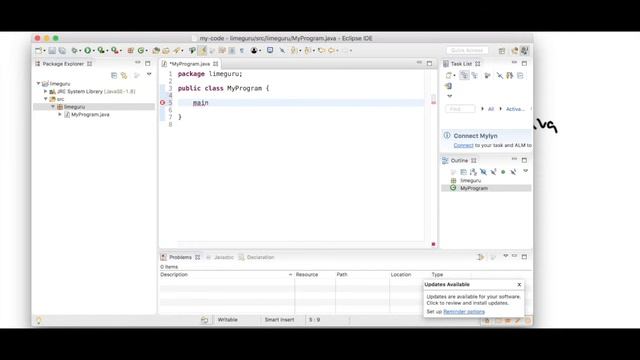Image resolution: width=640 pixels, height=360 pixels.
Task: Open dropdown arrow next to New icon
Action: tap(44, 51)
